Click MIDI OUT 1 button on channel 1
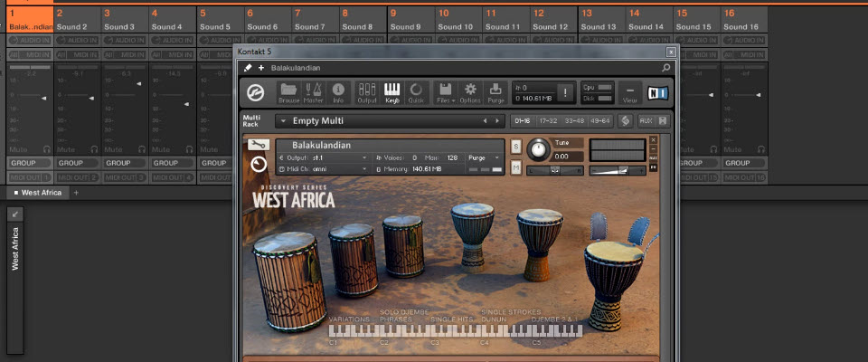 pyautogui.click(x=30, y=177)
